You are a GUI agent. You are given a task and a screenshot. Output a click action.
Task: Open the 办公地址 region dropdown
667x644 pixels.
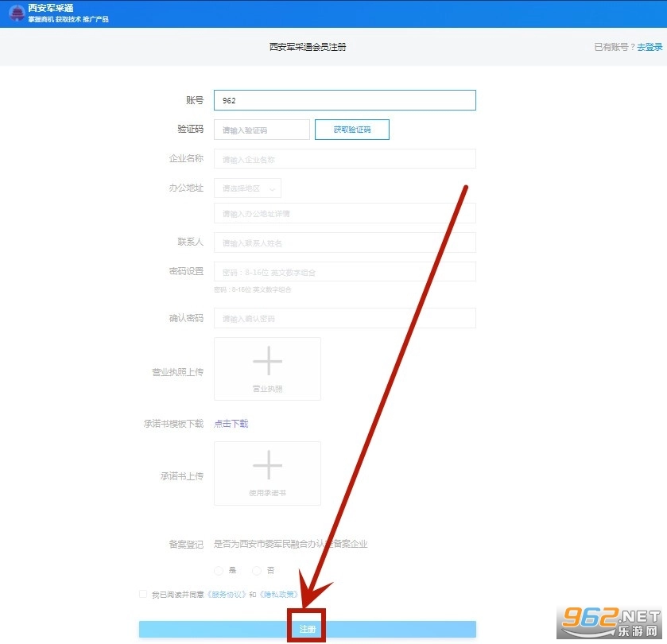(x=247, y=188)
